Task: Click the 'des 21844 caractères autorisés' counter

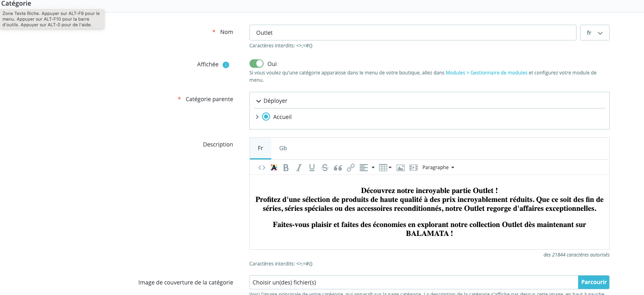Action: [576, 255]
